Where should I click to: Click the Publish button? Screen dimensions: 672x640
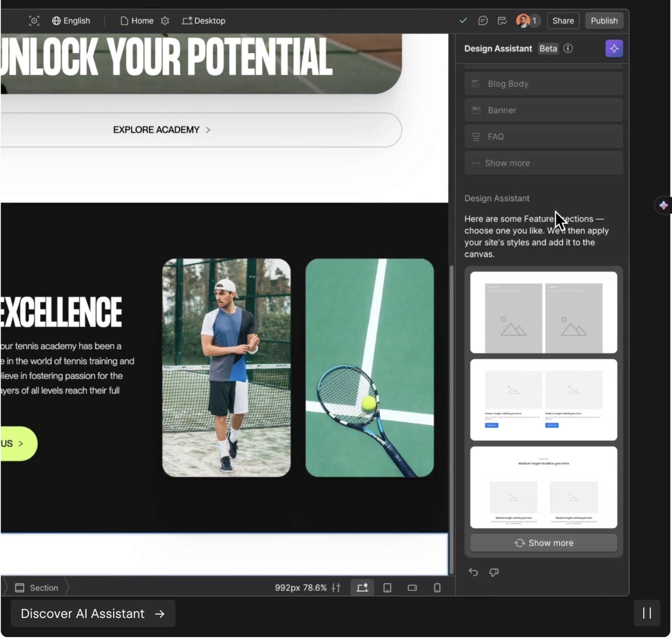point(604,21)
